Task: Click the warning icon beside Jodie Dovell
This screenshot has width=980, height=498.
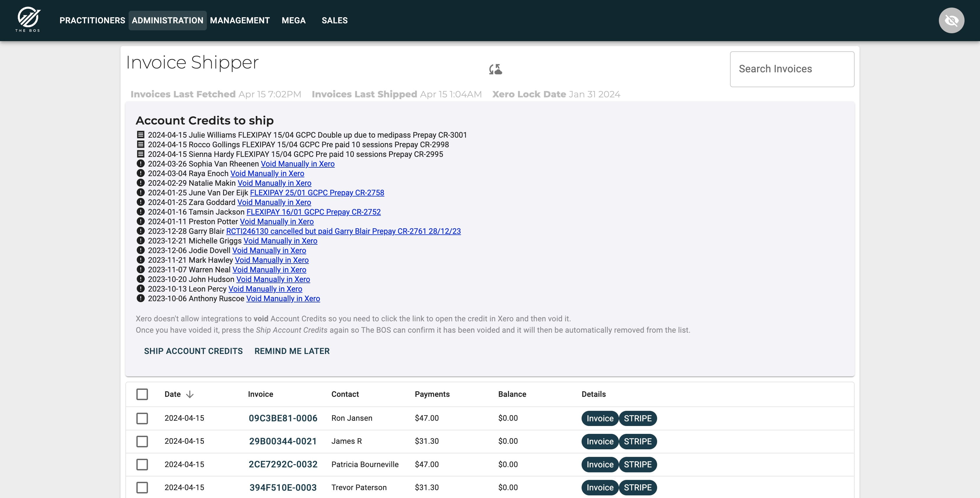Action: 140,250
